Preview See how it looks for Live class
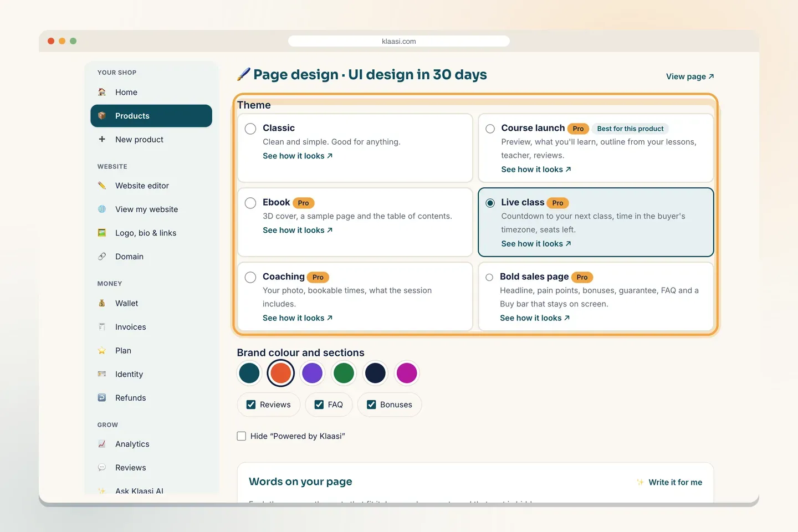The image size is (798, 532). click(536, 244)
